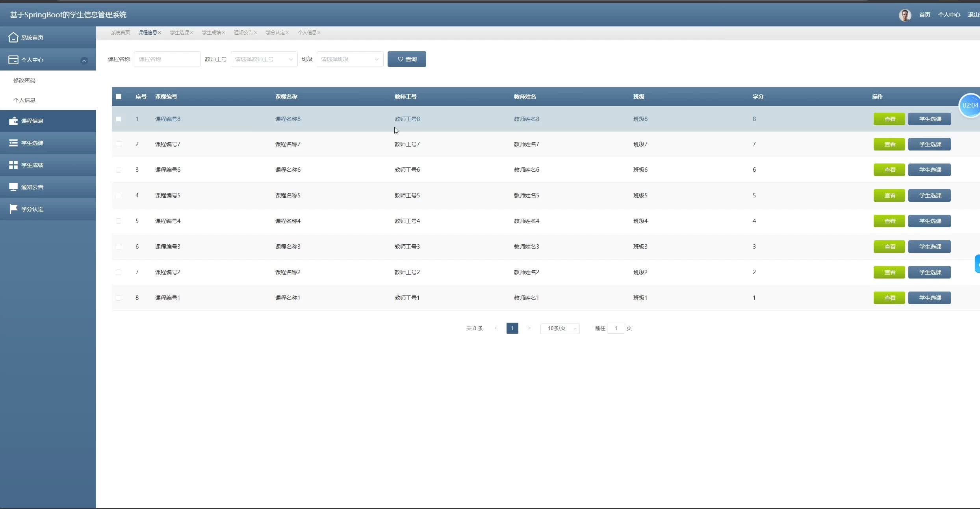The height and width of the screenshot is (509, 980).
Task: Click the 课程名称 search input field
Action: 167,59
